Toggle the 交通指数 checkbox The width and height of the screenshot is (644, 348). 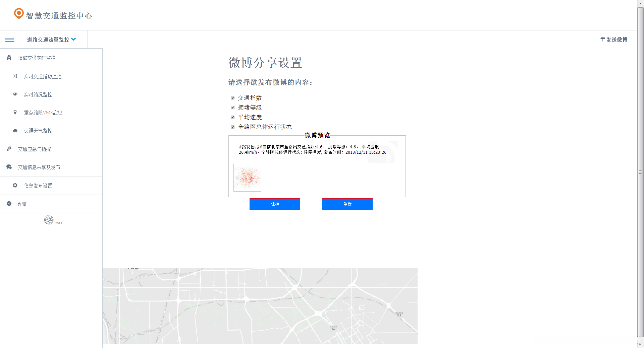coord(233,98)
